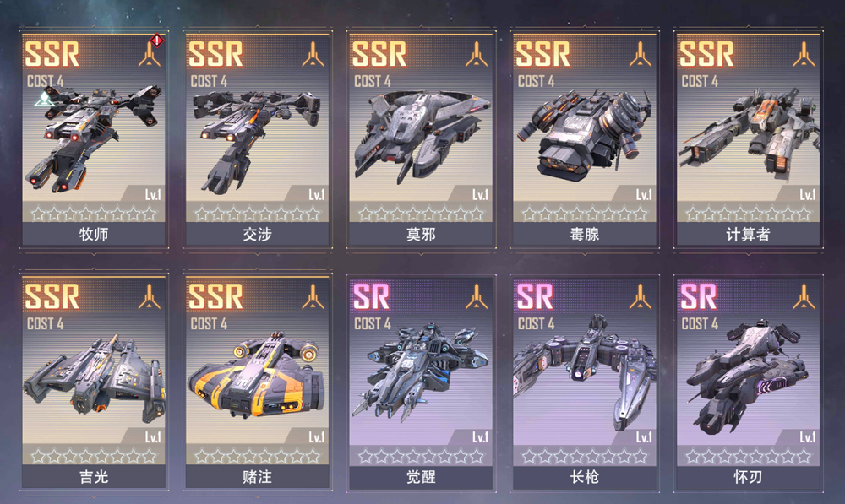
Task: Select the 赌注 yellow striped ship image
Action: (257, 376)
